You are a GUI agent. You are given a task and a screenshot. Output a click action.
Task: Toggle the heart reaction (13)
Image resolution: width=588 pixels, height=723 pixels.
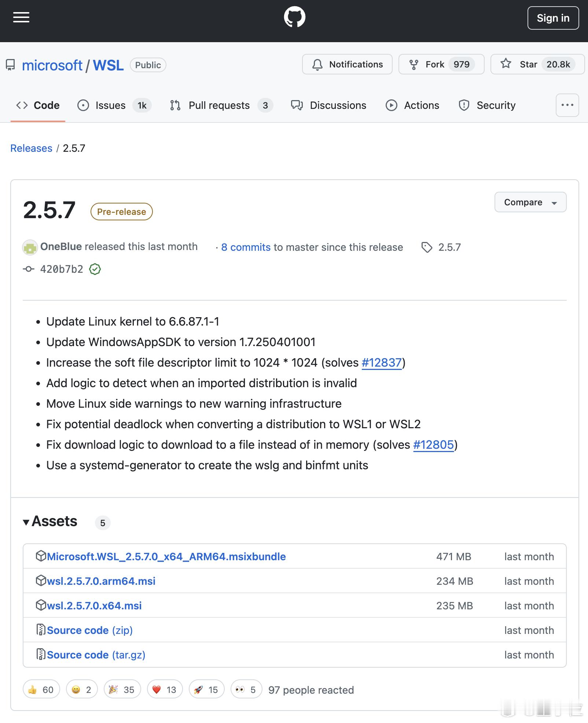pyautogui.click(x=165, y=689)
